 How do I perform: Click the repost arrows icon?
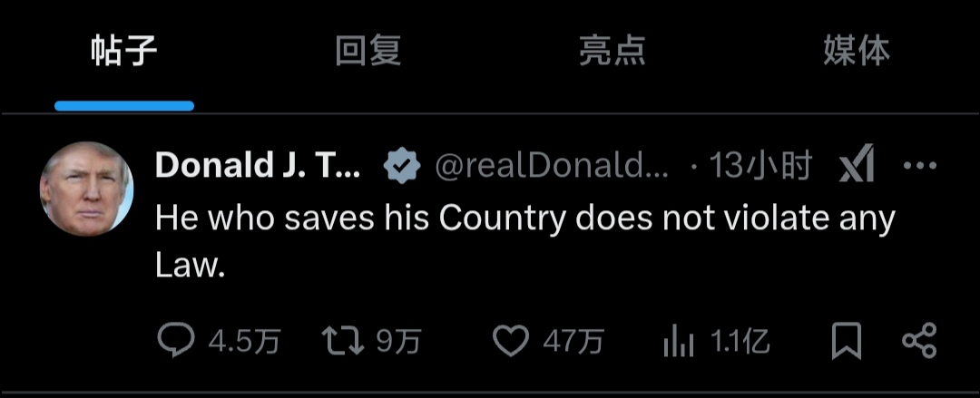coord(340,341)
